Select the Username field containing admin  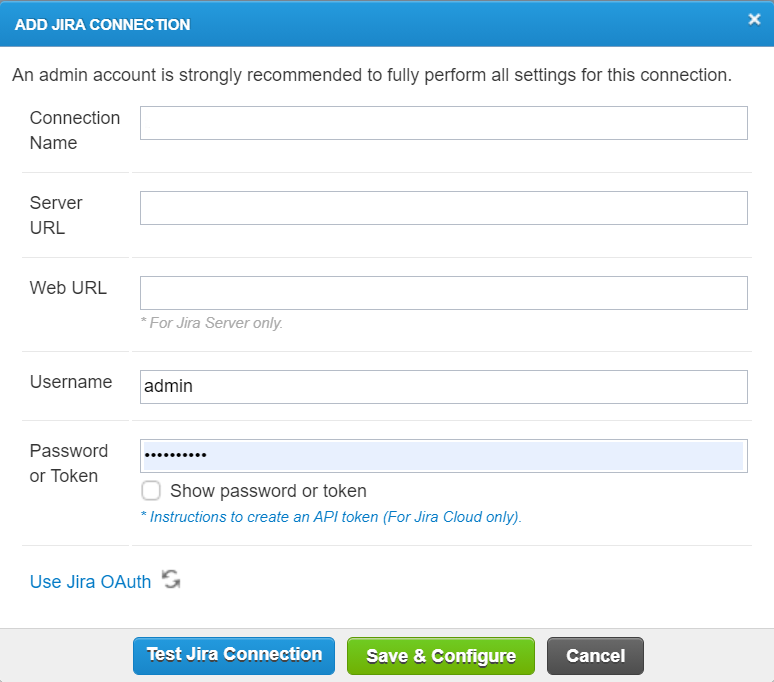click(x=443, y=387)
